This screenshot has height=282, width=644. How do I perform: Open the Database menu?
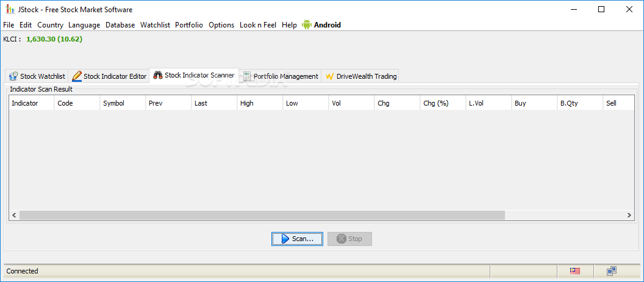[x=120, y=25]
